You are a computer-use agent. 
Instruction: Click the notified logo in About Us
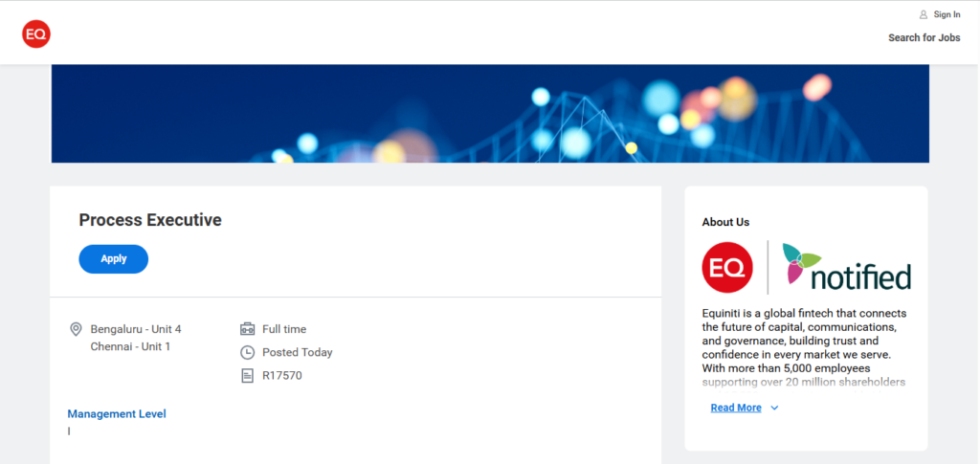pyautogui.click(x=846, y=267)
